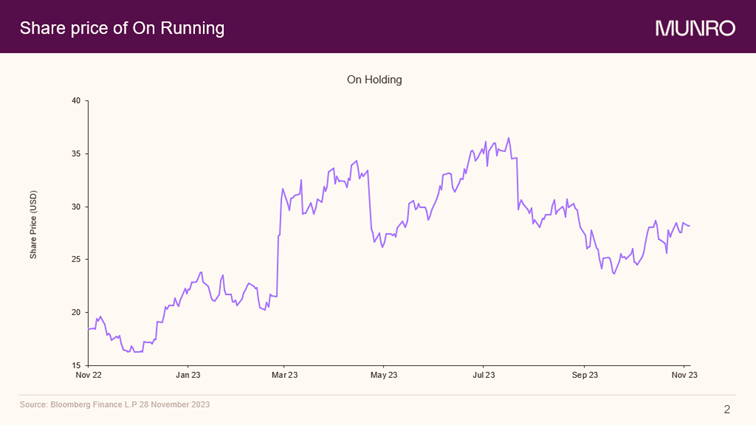The height and width of the screenshot is (425, 756).
Task: Click the 15 value on the y-axis
Action: coord(77,365)
